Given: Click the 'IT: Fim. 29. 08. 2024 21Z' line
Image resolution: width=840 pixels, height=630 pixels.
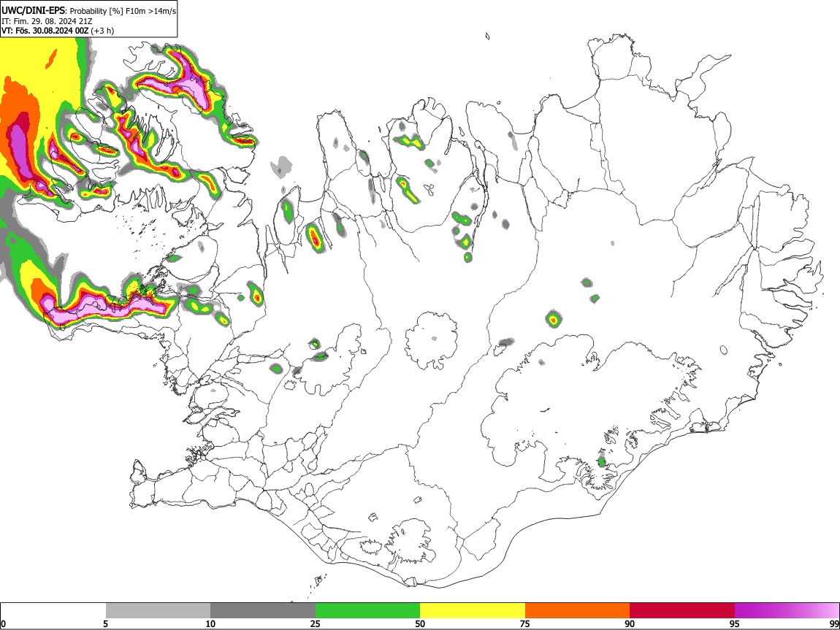Looking at the screenshot, I should (47, 21).
